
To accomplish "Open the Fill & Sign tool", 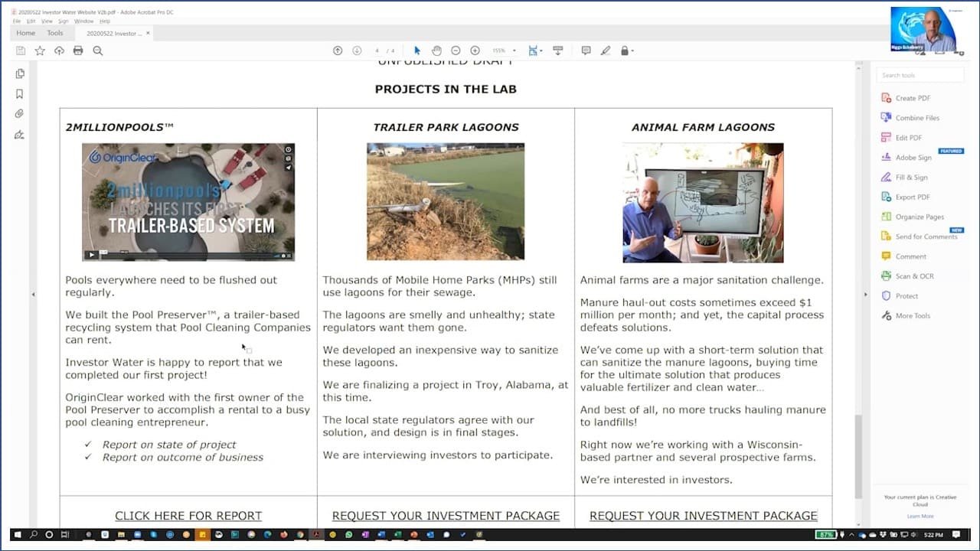I will point(905,178).
